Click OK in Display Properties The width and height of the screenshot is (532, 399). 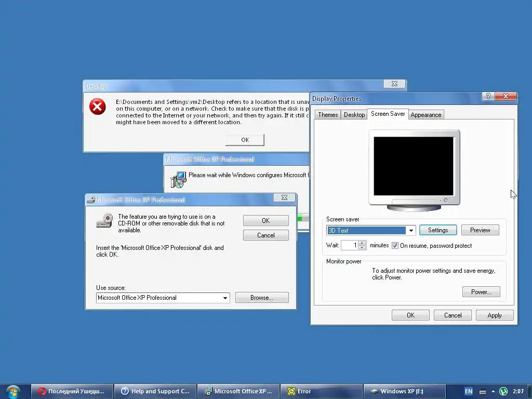410,315
